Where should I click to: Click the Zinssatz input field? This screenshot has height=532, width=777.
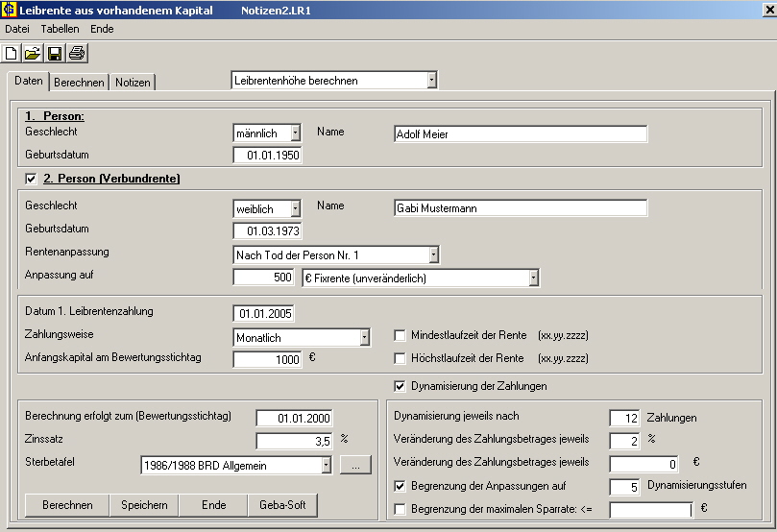pyautogui.click(x=293, y=441)
